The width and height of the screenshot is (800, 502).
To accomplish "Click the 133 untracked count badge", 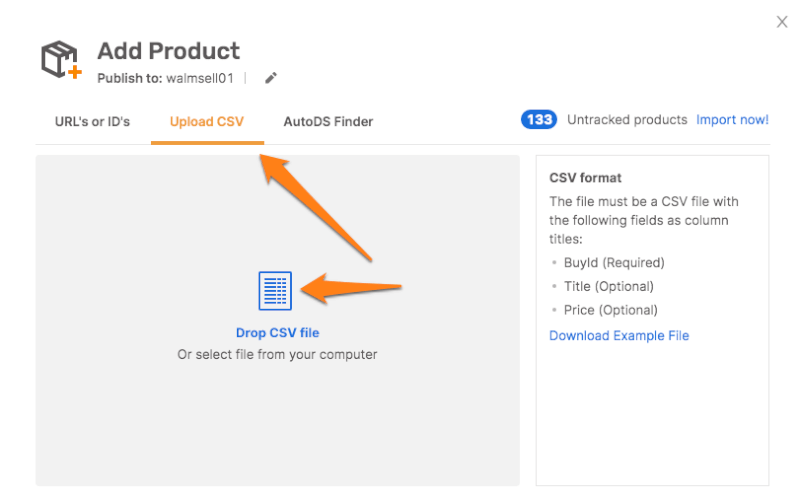I will pyautogui.click(x=539, y=120).
